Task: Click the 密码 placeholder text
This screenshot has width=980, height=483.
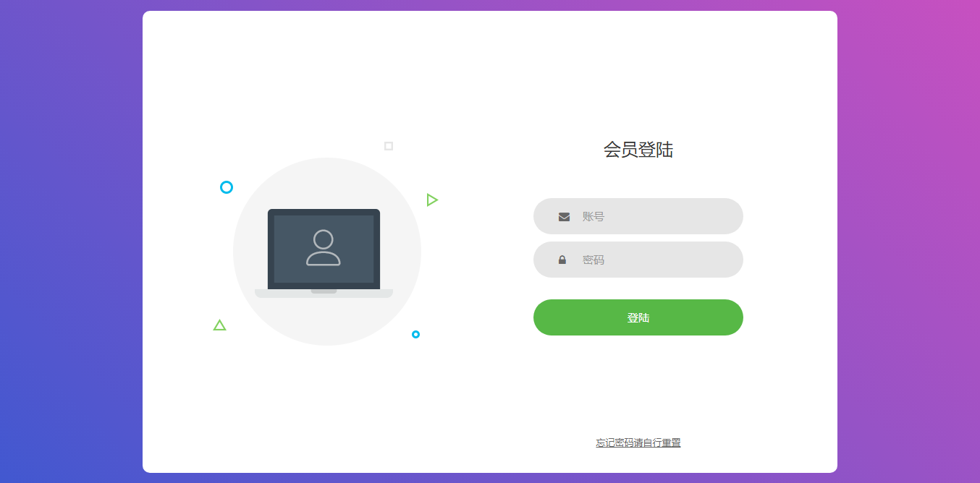Action: click(593, 260)
